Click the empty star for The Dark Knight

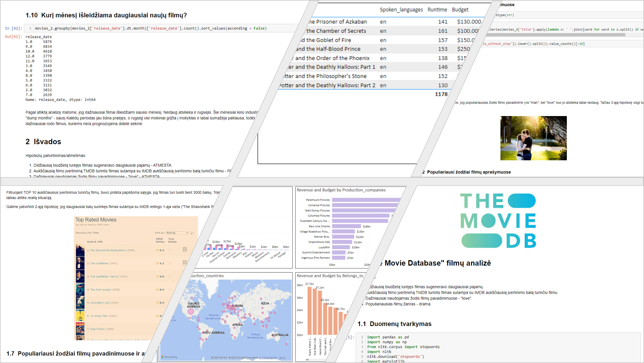pyautogui.click(x=170, y=290)
